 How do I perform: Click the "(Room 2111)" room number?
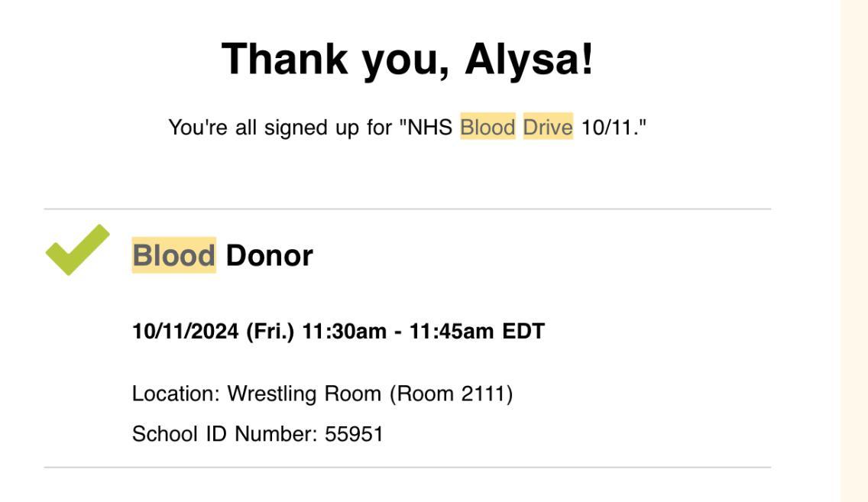[451, 394]
